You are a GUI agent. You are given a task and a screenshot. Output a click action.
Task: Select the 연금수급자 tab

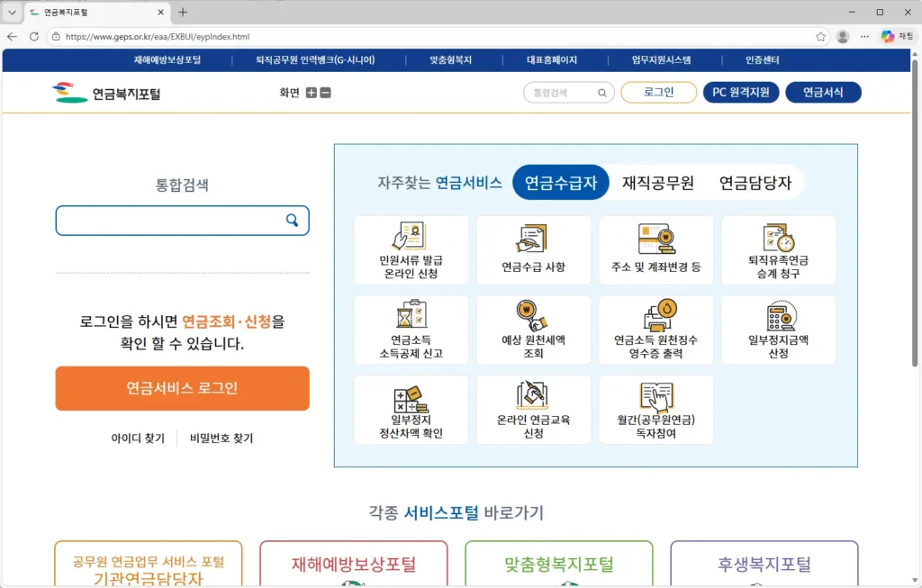tap(561, 183)
